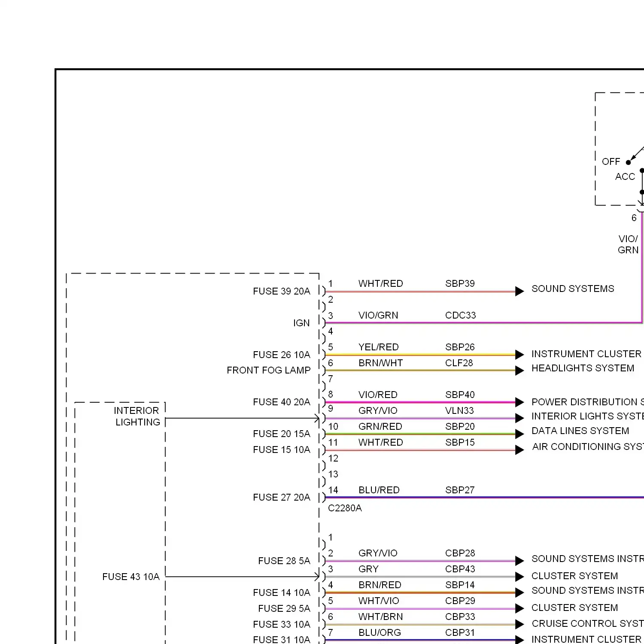Click the SBP20 circuit code
644x644 pixels.
(x=460, y=426)
